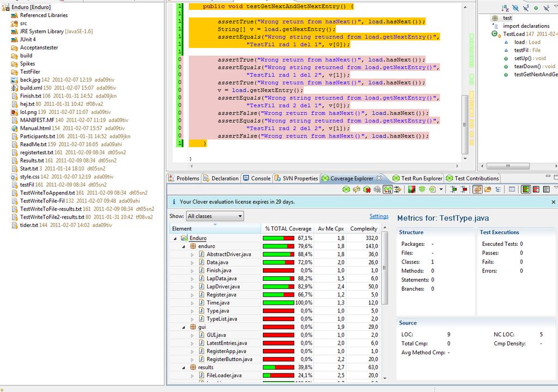Expand Data.java in coverage tree
This screenshot has height=392, width=558.
(x=192, y=263)
